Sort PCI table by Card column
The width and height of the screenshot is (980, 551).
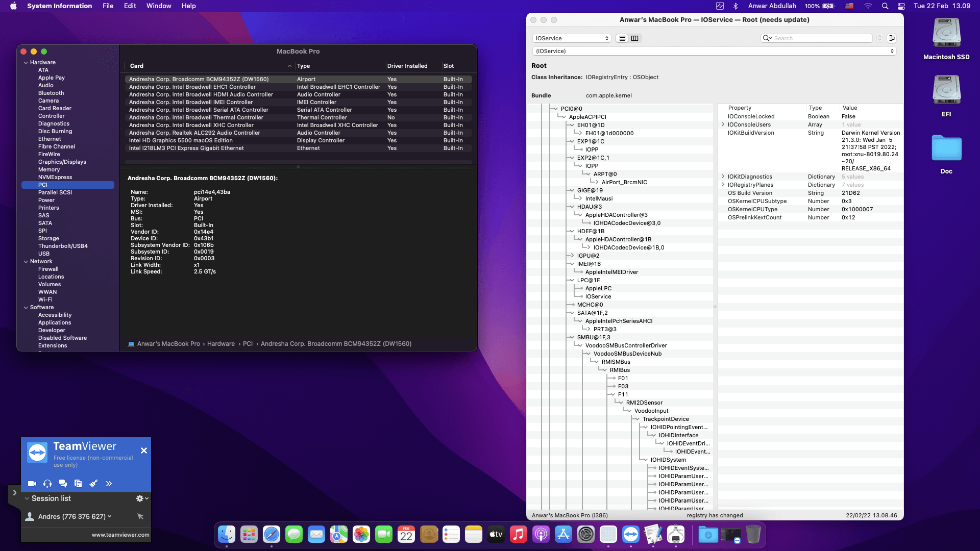[x=210, y=66]
